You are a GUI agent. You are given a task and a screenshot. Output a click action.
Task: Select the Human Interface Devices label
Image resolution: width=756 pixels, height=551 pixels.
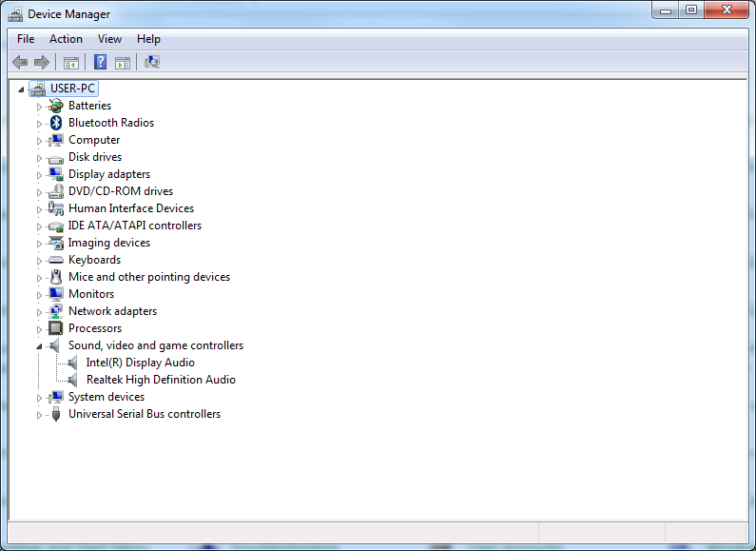[131, 208]
